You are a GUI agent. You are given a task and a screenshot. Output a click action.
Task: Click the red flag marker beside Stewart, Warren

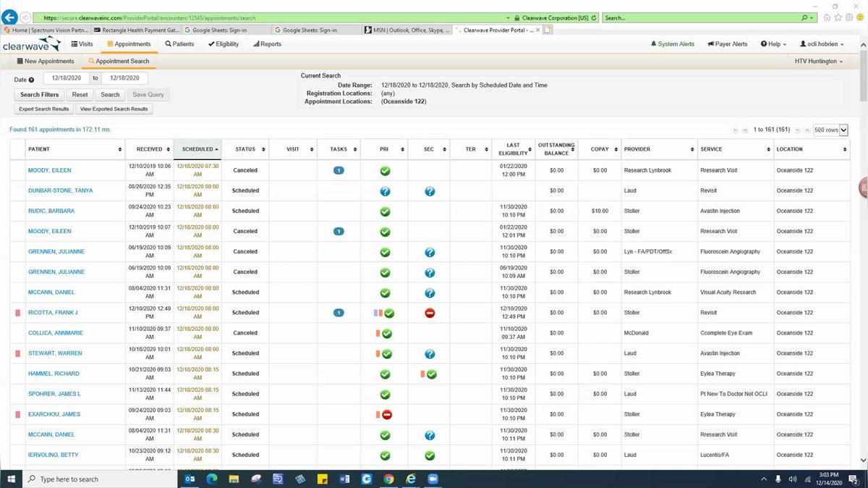[18, 353]
